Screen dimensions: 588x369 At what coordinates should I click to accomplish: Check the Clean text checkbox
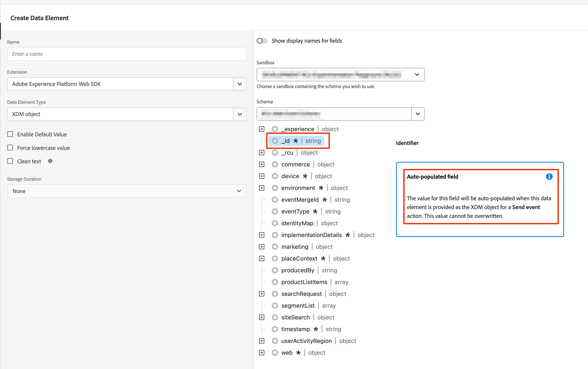coord(10,161)
